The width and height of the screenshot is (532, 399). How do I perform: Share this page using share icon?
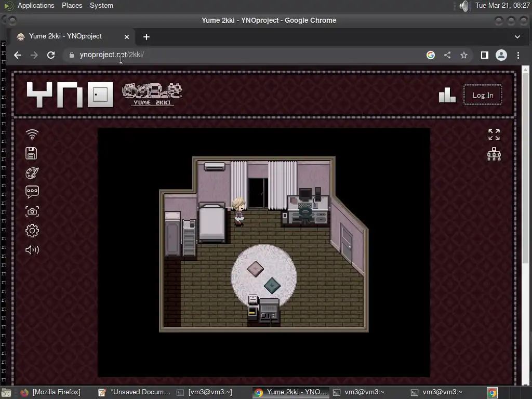pos(447,55)
